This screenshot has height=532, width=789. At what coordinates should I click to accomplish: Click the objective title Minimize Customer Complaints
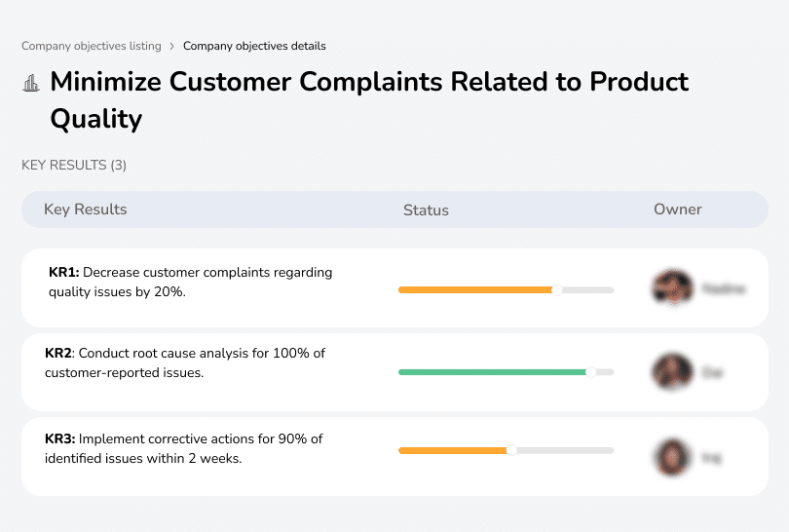pos(369,99)
